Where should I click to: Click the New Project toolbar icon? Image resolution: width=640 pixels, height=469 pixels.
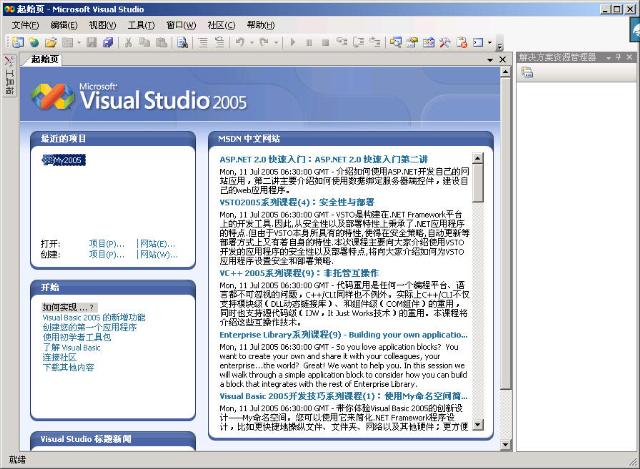click(18, 42)
